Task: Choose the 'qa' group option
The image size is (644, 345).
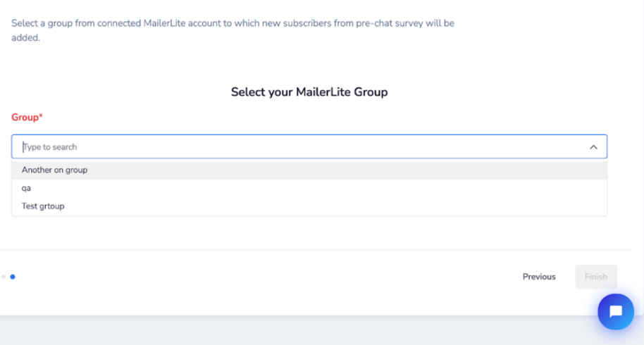Action: (26, 188)
